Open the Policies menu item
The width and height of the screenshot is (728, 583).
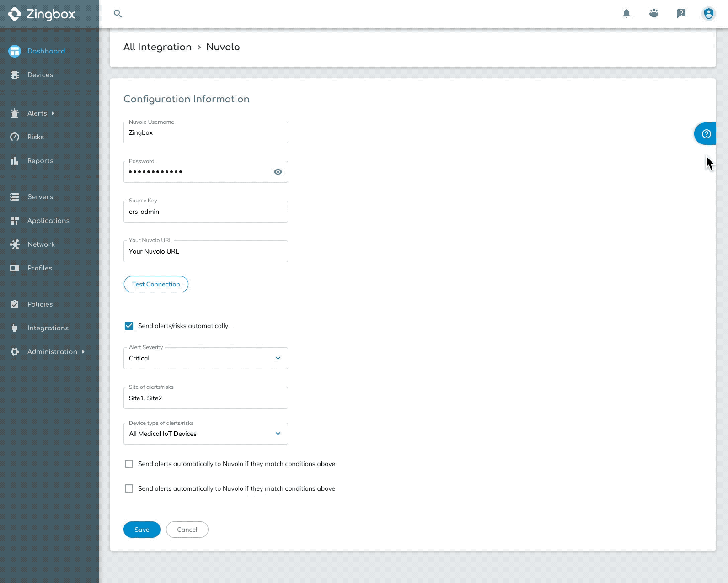point(40,304)
